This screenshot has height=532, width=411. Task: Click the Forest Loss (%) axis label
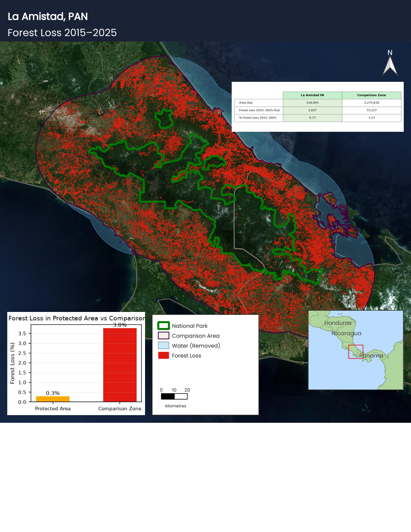(12, 363)
